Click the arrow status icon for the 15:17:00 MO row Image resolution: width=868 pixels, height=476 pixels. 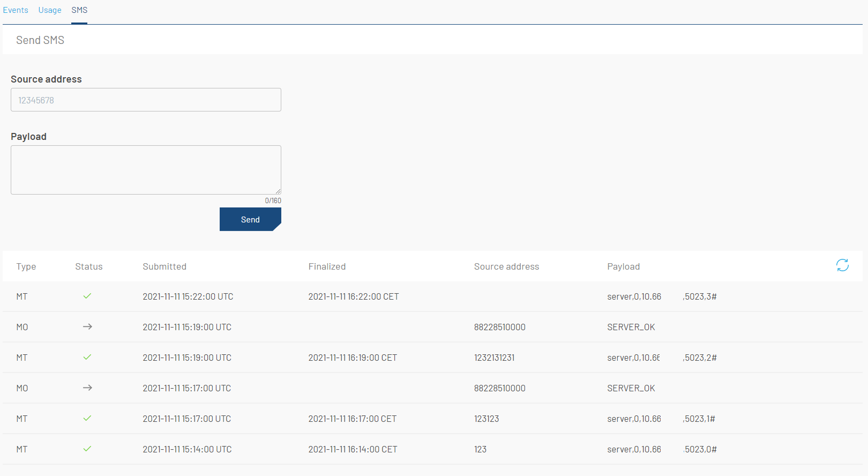[87, 388]
